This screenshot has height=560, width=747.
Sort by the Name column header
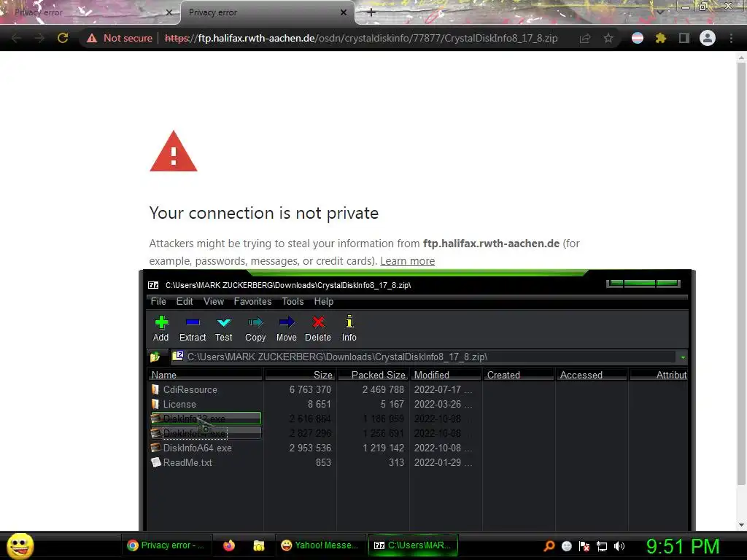tap(205, 375)
